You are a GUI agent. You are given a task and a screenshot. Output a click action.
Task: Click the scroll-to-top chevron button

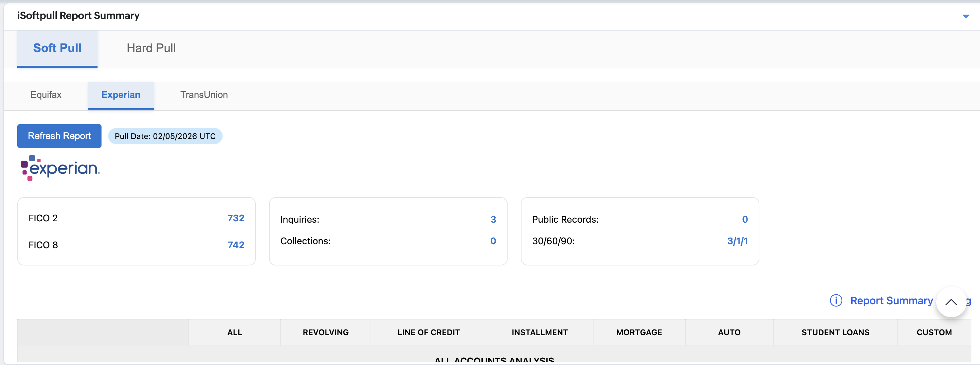click(x=951, y=302)
